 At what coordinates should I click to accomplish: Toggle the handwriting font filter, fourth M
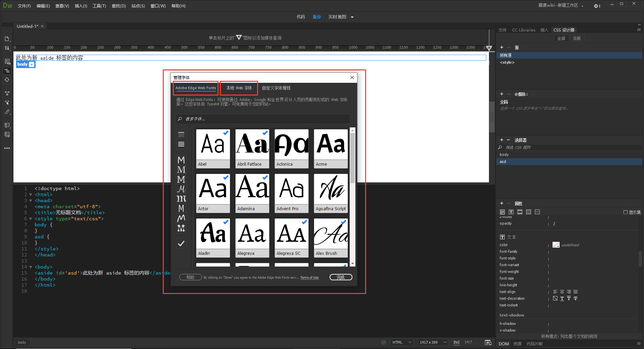(x=181, y=189)
